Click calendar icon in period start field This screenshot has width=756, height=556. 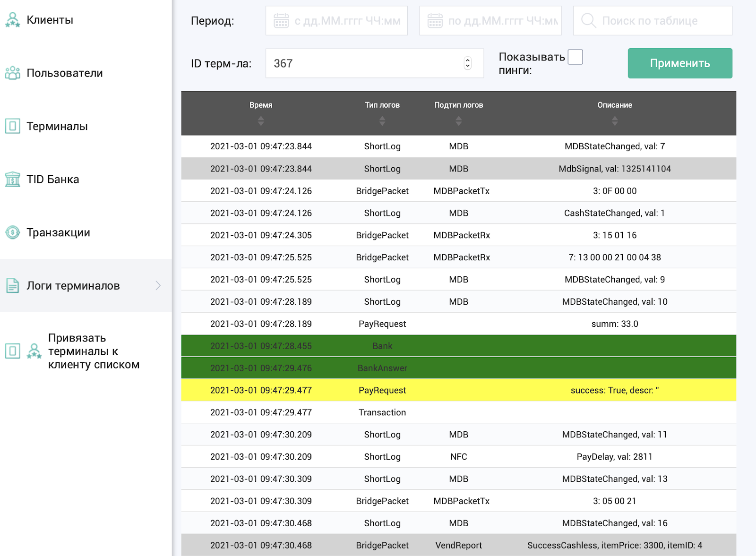pyautogui.click(x=281, y=21)
